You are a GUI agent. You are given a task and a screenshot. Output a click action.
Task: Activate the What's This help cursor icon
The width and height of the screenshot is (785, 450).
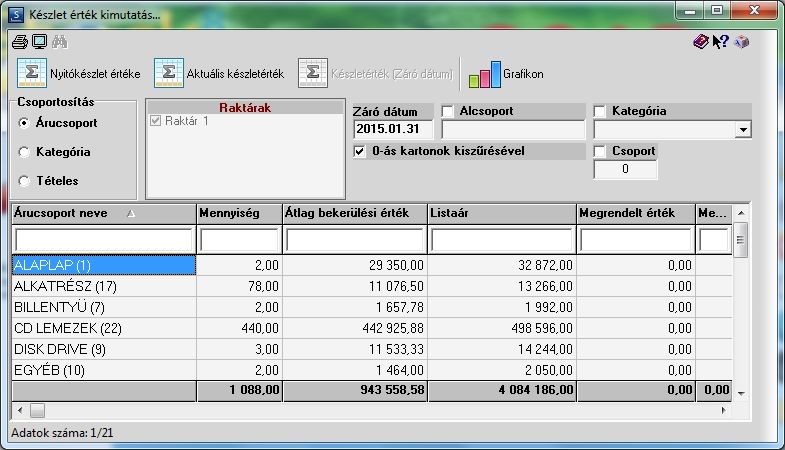point(721,42)
